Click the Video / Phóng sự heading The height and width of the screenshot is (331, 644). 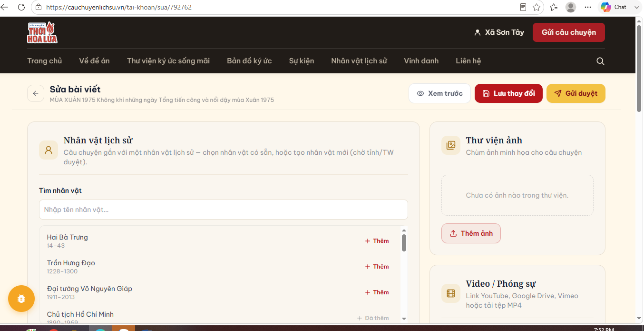tap(501, 284)
